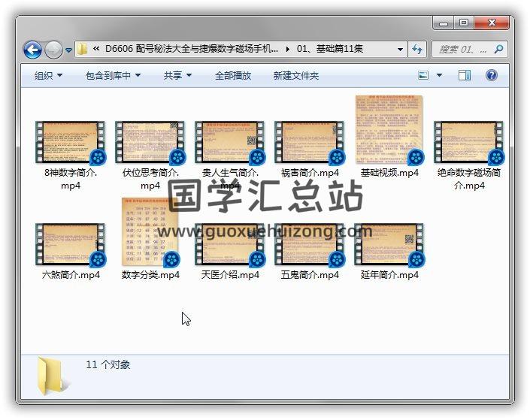Select the 延年简介.mp4 video thumbnail
Viewport: 530px width, 420px height.
click(x=389, y=244)
